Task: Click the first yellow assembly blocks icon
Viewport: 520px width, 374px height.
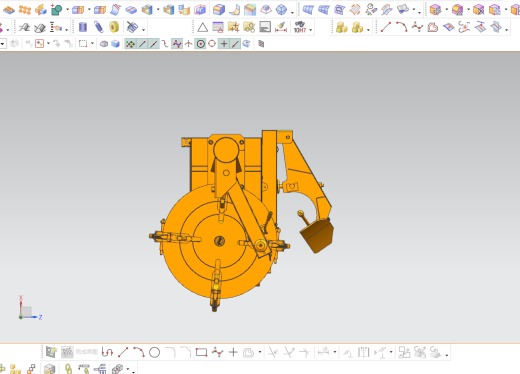Action: 342,27
